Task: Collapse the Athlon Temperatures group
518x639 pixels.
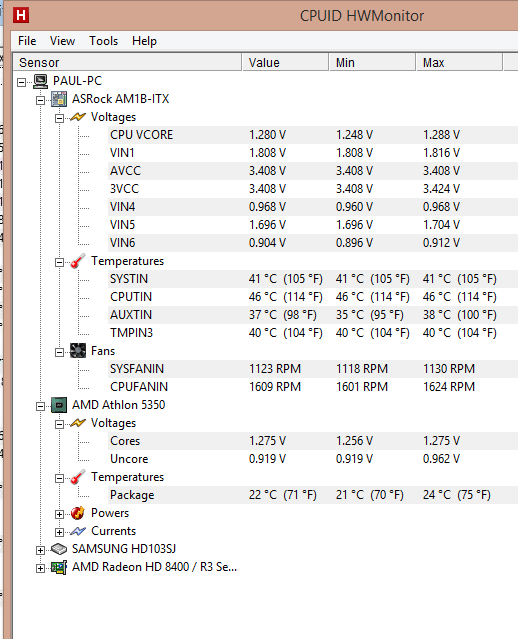Action: (60, 478)
